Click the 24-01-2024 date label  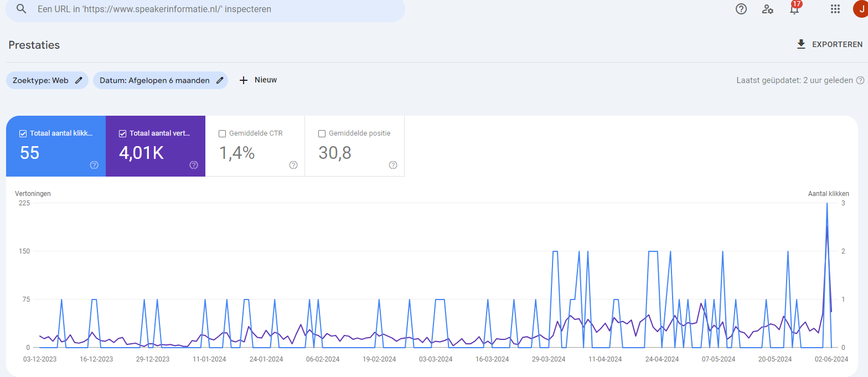point(266,359)
